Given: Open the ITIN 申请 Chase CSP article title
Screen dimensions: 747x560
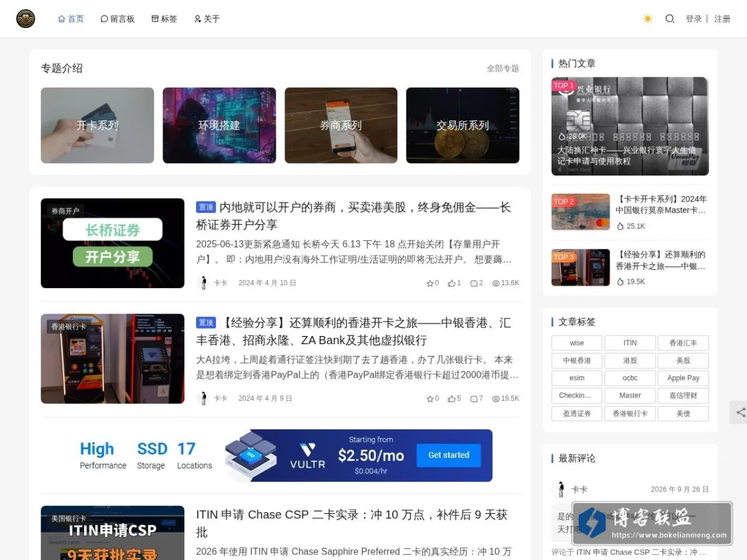Looking at the screenshot, I should point(352,523).
